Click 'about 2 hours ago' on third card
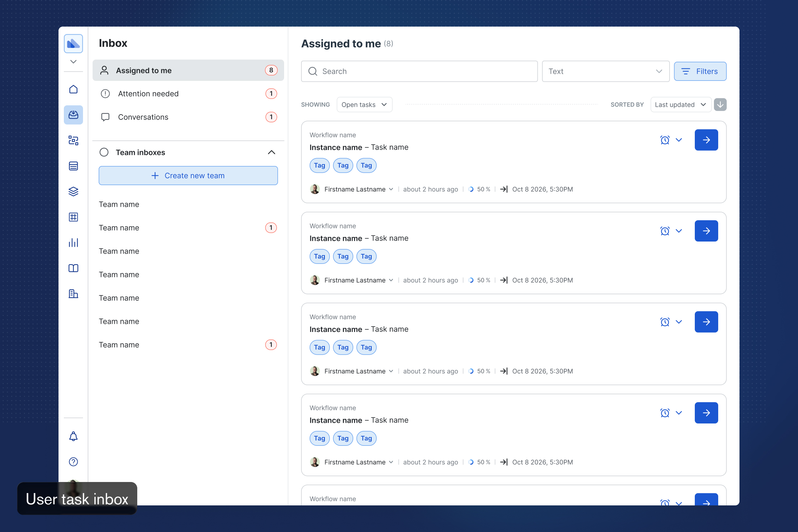798x532 pixels. pyautogui.click(x=431, y=371)
